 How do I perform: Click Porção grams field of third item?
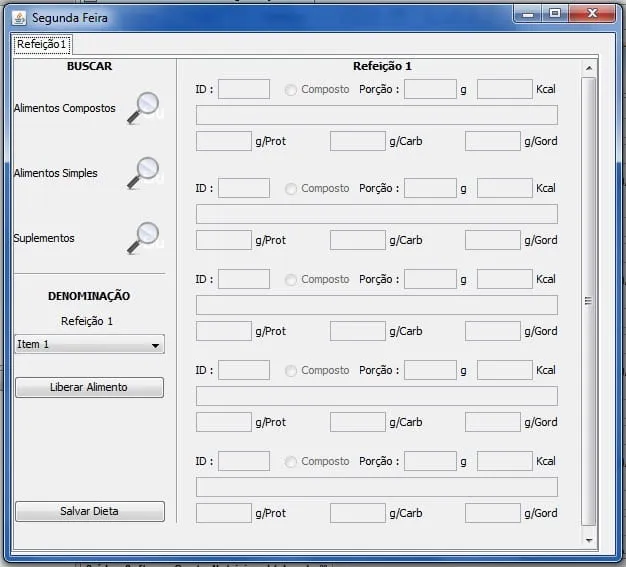pos(430,279)
